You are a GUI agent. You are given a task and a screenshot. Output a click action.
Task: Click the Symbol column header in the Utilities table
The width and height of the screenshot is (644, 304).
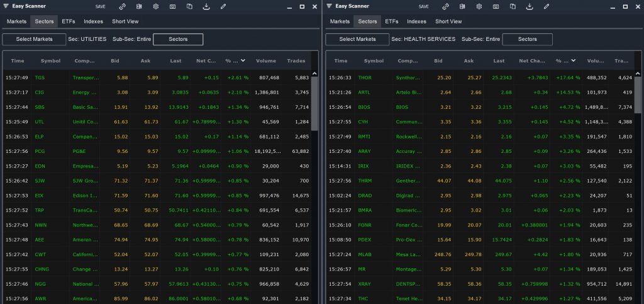coord(50,61)
